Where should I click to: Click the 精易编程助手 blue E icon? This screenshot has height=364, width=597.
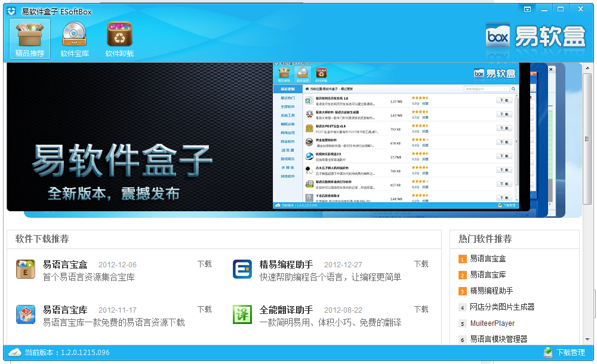[x=242, y=269]
